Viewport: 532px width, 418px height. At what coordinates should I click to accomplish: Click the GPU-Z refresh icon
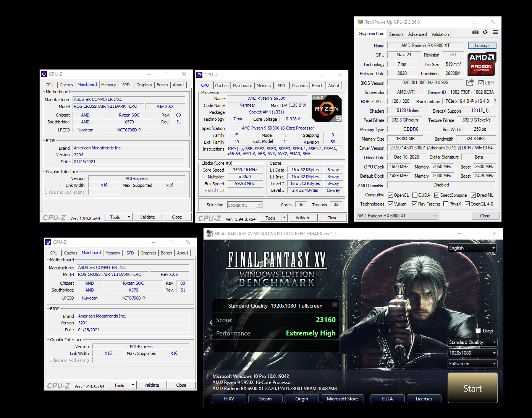click(x=485, y=32)
